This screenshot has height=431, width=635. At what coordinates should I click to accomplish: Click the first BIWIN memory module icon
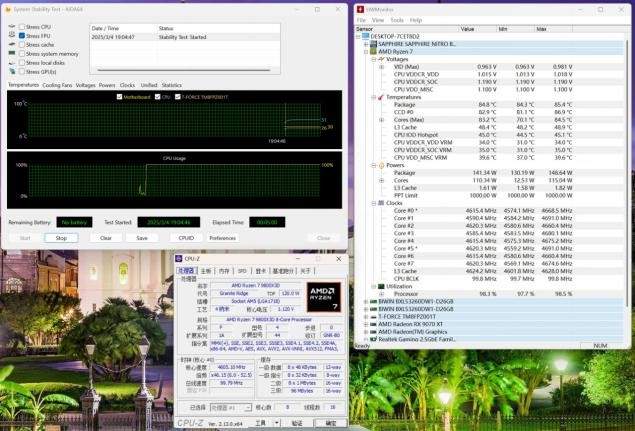pyautogui.click(x=373, y=302)
